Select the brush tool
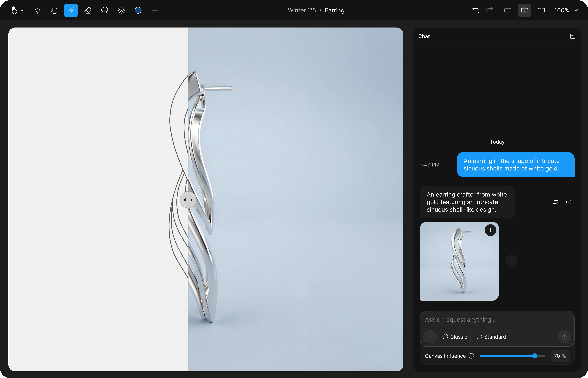 click(71, 10)
